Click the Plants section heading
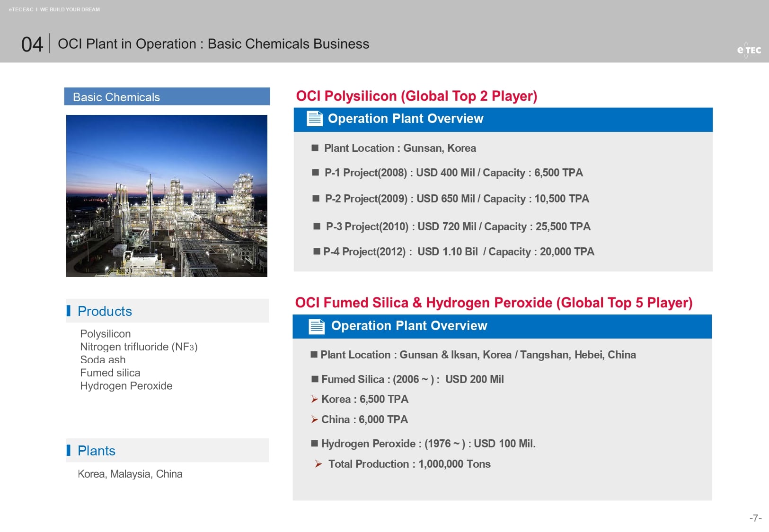 click(97, 451)
